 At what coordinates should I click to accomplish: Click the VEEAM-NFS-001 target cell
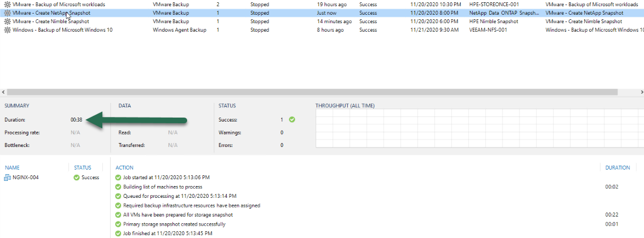[490, 30]
